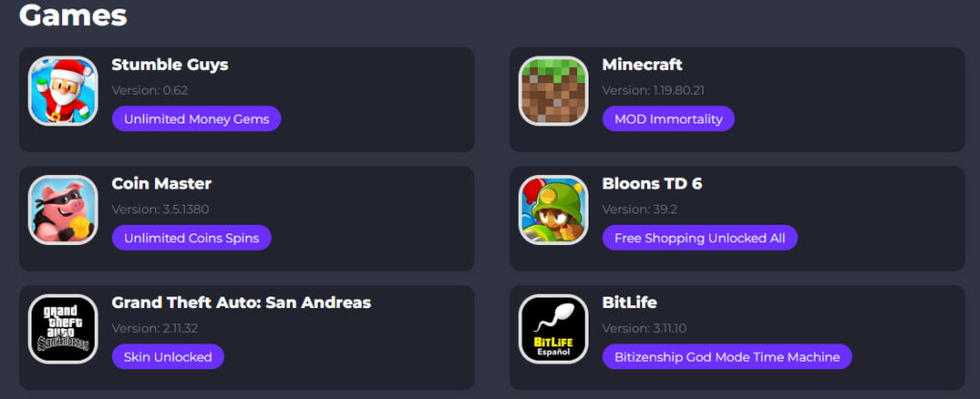
Task: Open the Minecraft title link
Action: pos(642,65)
